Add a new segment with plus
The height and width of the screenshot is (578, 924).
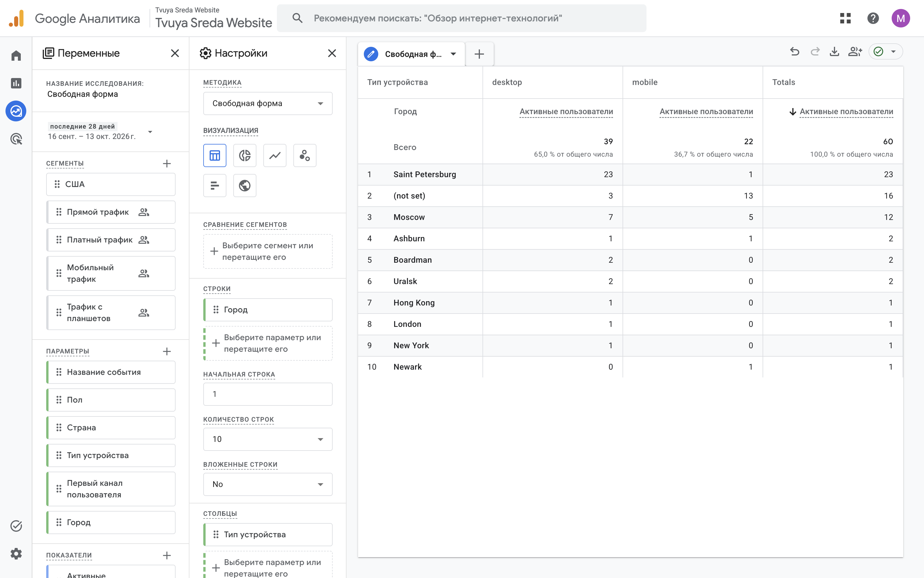tap(167, 164)
